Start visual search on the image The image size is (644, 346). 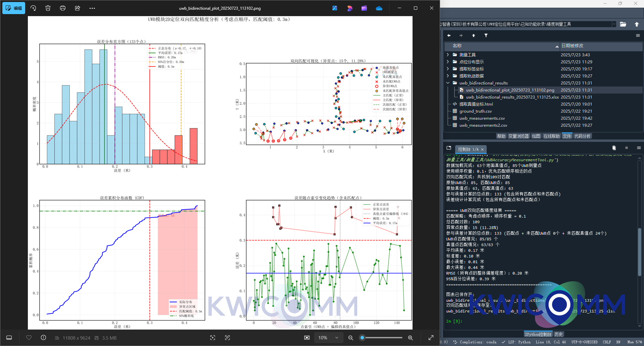click(x=213, y=338)
